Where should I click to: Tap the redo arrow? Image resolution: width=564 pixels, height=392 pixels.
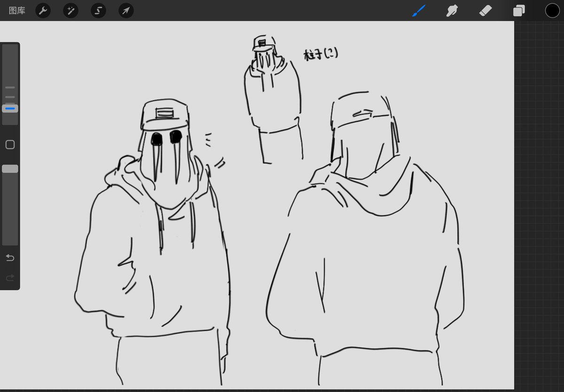tap(10, 278)
